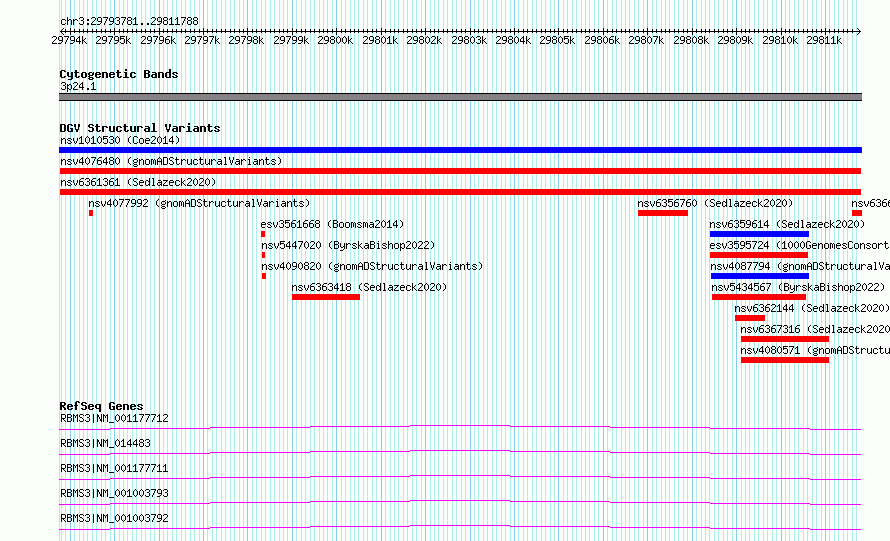The image size is (890, 541).
Task: Click the short red bar under nsv6362144
Action: click(x=750, y=318)
